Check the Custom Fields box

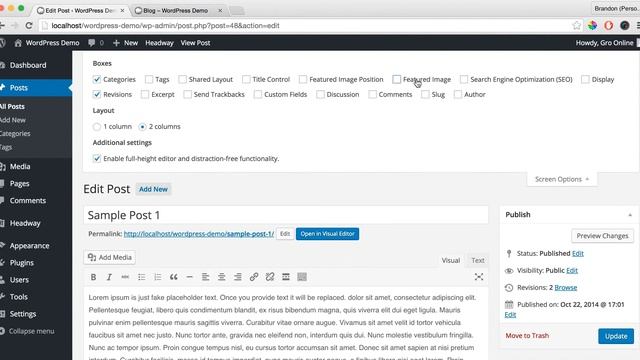click(x=258, y=94)
